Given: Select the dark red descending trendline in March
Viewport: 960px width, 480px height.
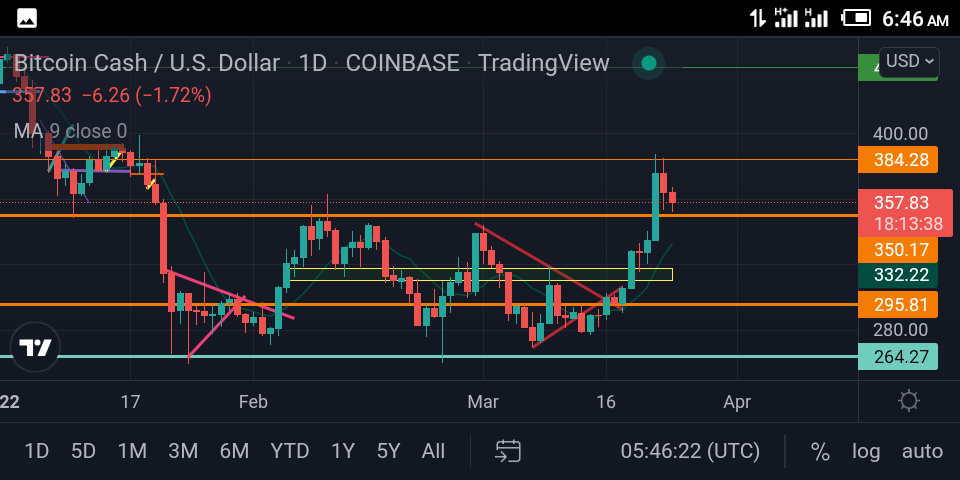Looking at the screenshot, I should pyautogui.click(x=549, y=264).
